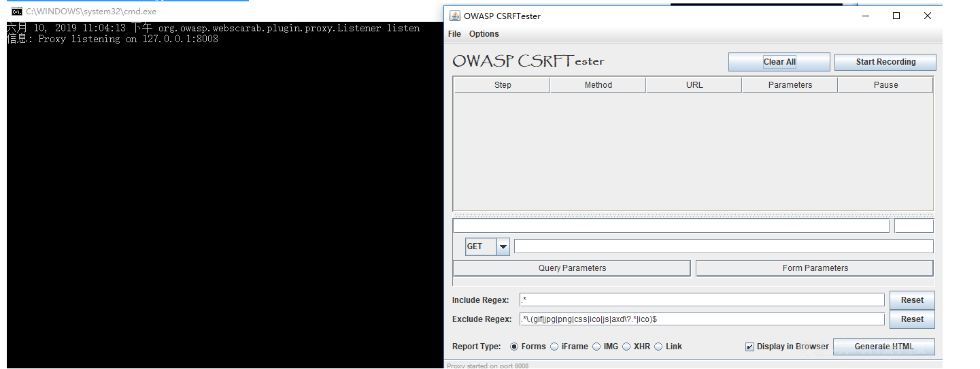The width and height of the screenshot is (980, 369).
Task: Minimize the OWASP CSRFTester window
Action: point(865,16)
